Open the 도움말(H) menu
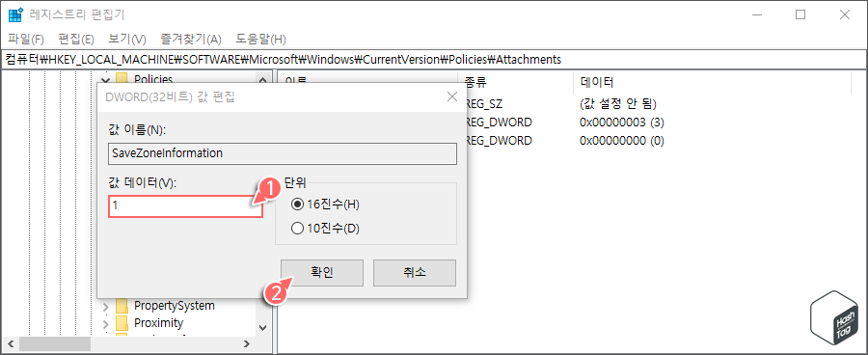868x355 pixels. 260,40
